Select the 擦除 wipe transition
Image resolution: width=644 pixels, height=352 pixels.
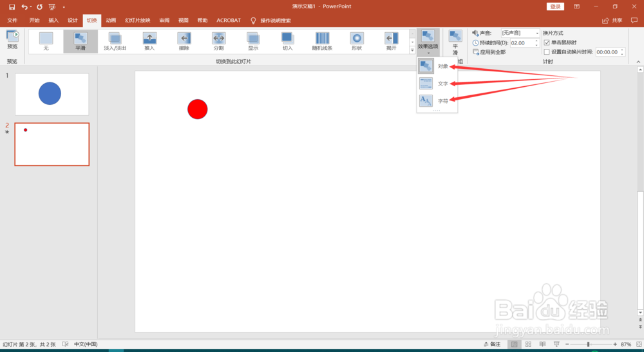click(184, 41)
